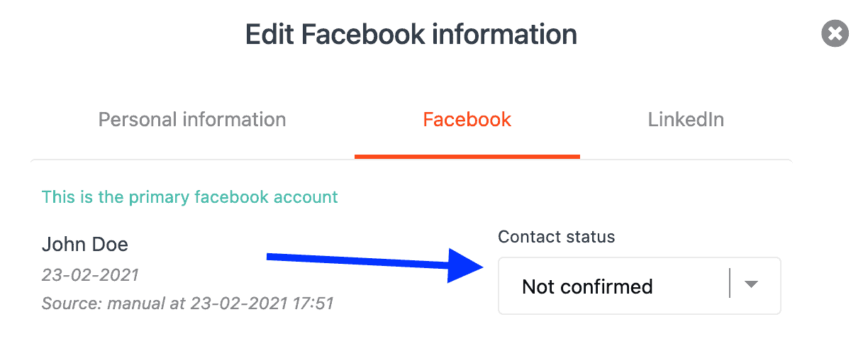The width and height of the screenshot is (868, 339).
Task: Click the Source: manual timestamp line
Action: [188, 304]
